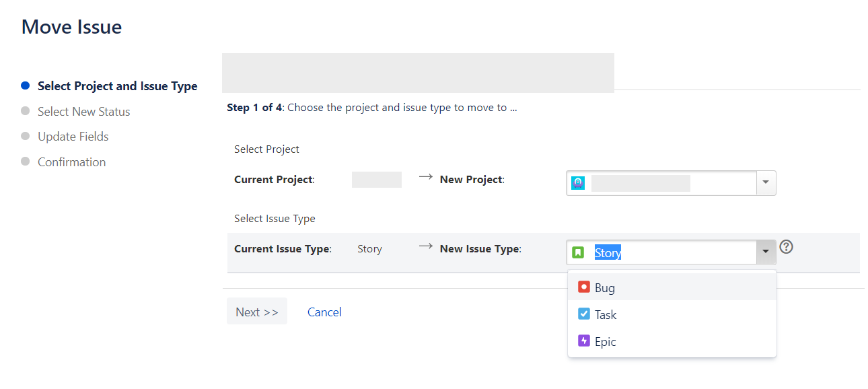
Task: Click the 'Current Issue Type' label
Action: click(283, 249)
